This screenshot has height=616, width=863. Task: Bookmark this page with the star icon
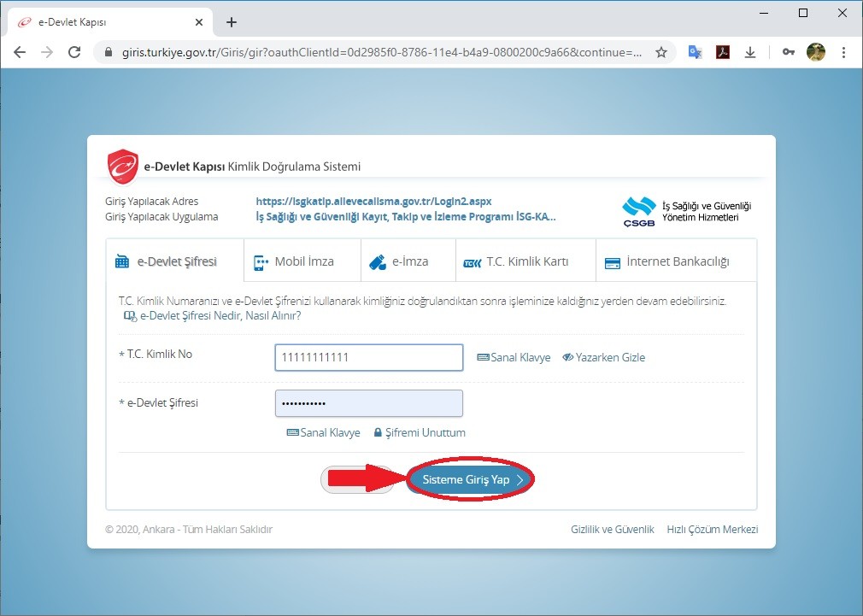point(661,52)
